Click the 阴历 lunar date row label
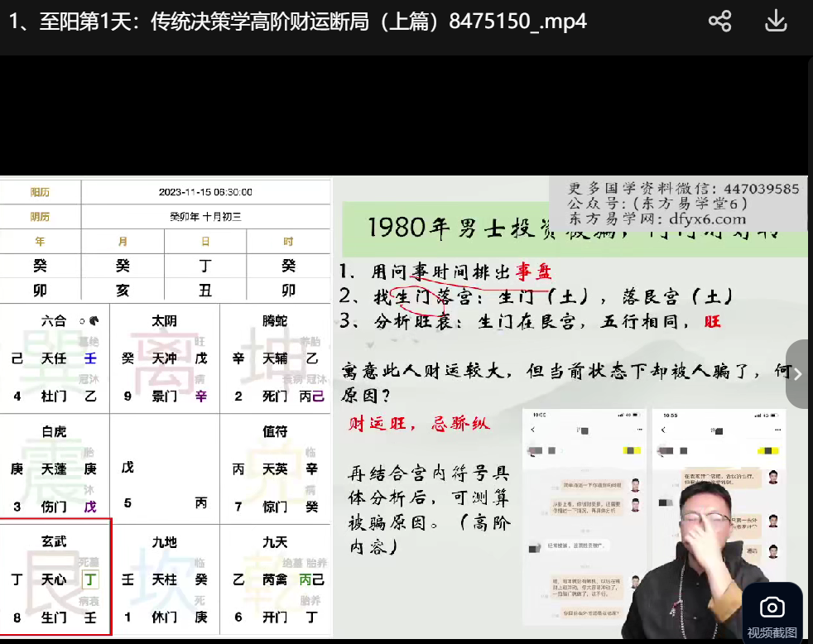This screenshot has width=813, height=644. click(40, 217)
